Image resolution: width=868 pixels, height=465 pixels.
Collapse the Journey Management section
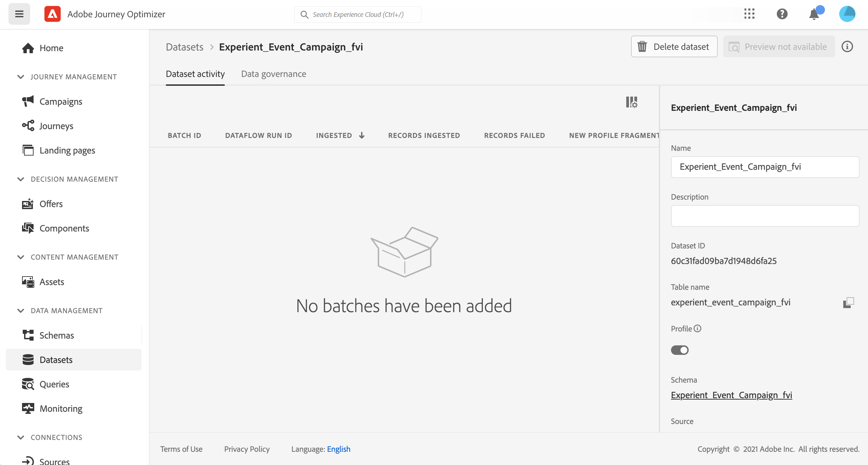[21, 77]
